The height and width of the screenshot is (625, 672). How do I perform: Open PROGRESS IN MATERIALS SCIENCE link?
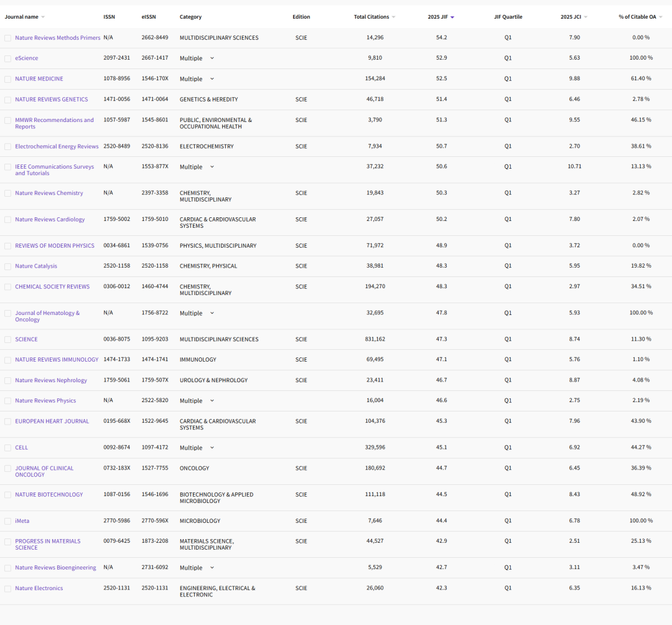[x=47, y=545]
